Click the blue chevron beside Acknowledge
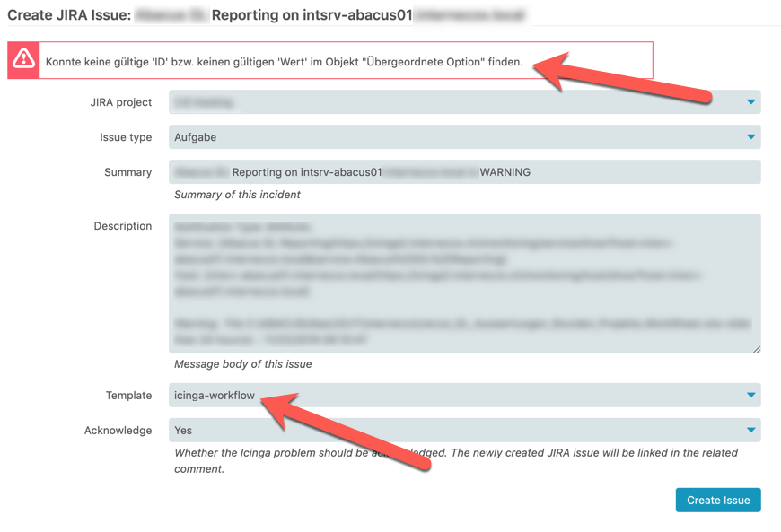Image resolution: width=781 pixels, height=532 pixels. pos(750,430)
